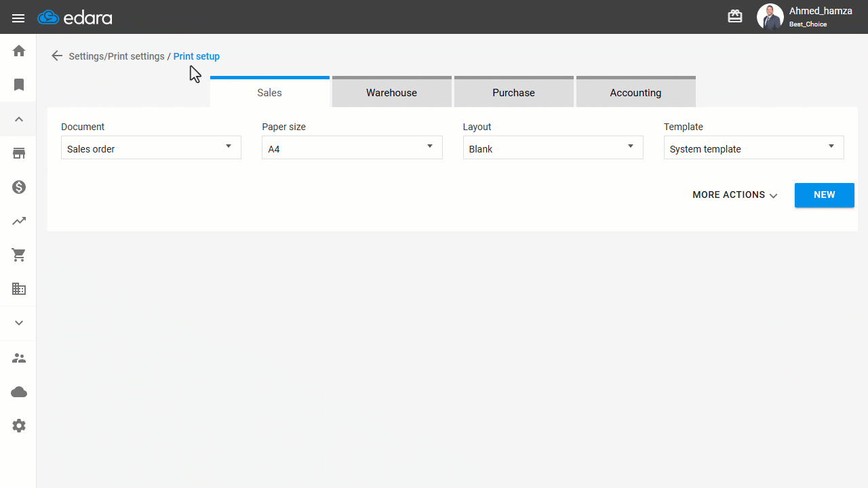Open the store sidebar icon
This screenshot has height=488, width=868.
coord(19,153)
